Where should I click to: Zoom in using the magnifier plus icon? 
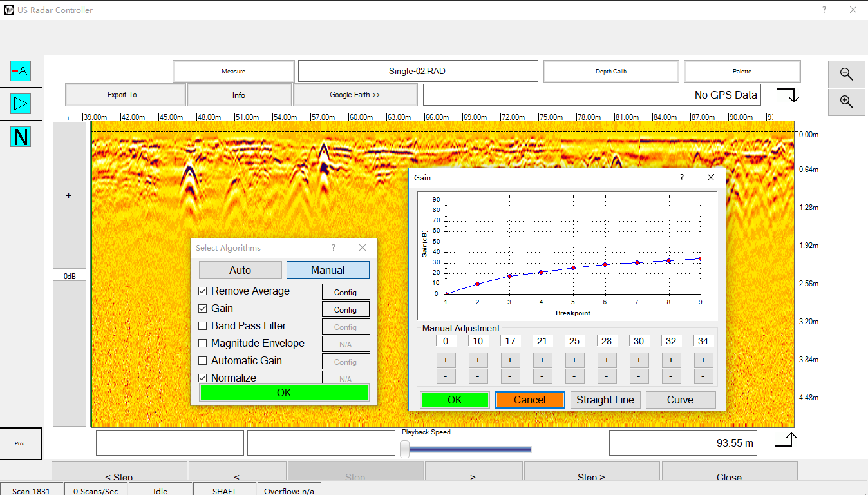pos(847,102)
